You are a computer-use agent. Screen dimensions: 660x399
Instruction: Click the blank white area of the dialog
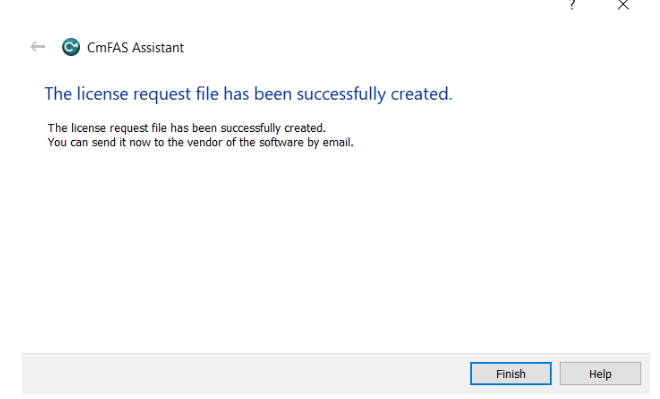328,248
